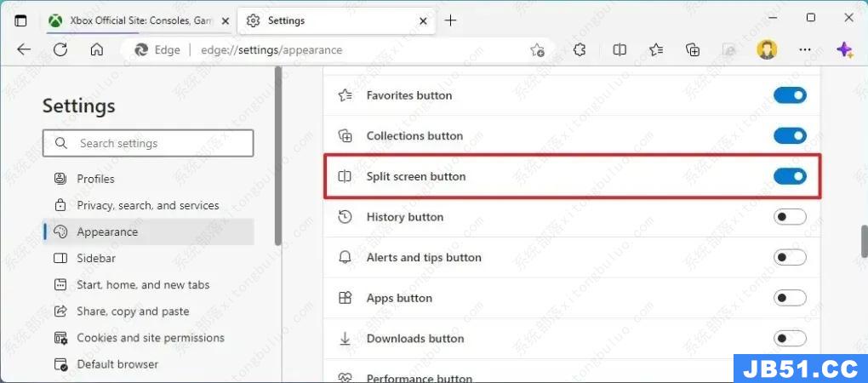The width and height of the screenshot is (868, 383).
Task: Disable the Split screen button toggle
Action: pos(790,176)
